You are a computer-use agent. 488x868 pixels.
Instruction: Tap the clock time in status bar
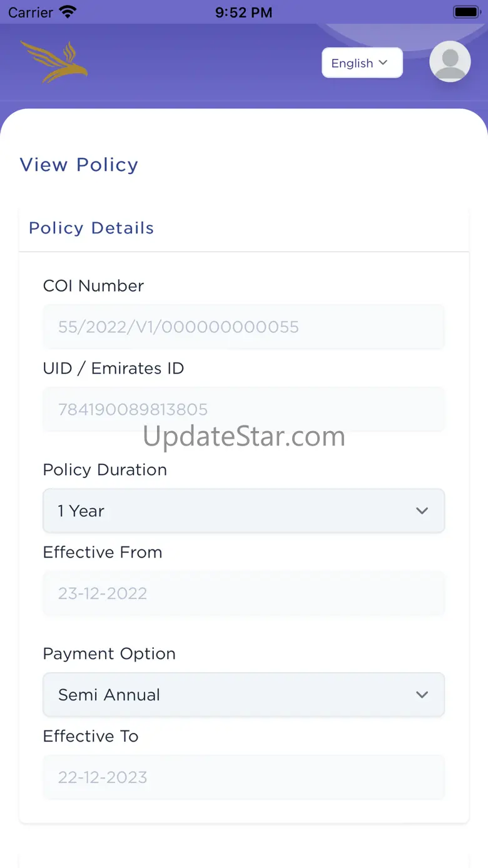[243, 12]
